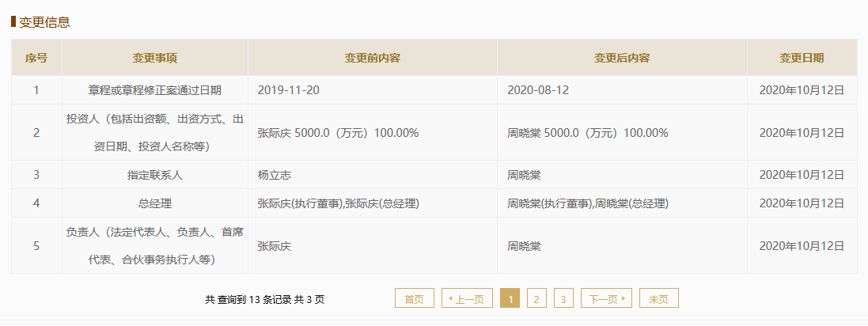
Task: Select the 2020-08-12 after-change value
Action: click(538, 90)
